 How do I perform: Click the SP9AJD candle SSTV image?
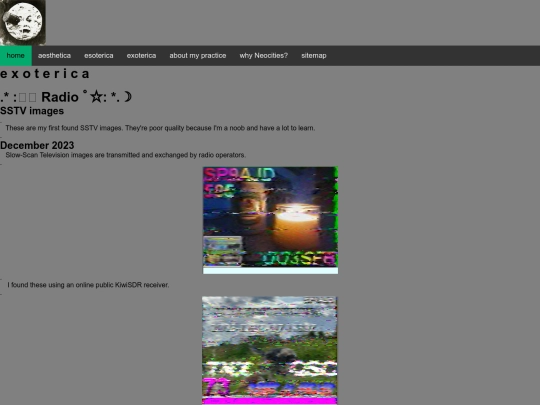click(x=270, y=220)
